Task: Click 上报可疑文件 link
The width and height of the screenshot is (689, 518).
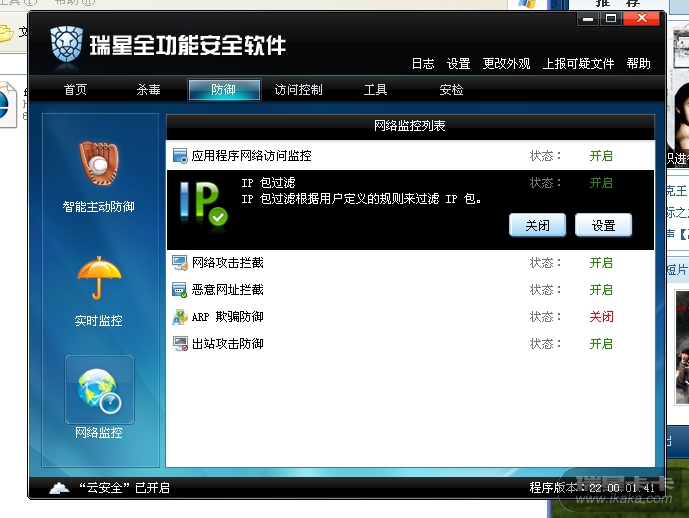Action: click(x=578, y=64)
